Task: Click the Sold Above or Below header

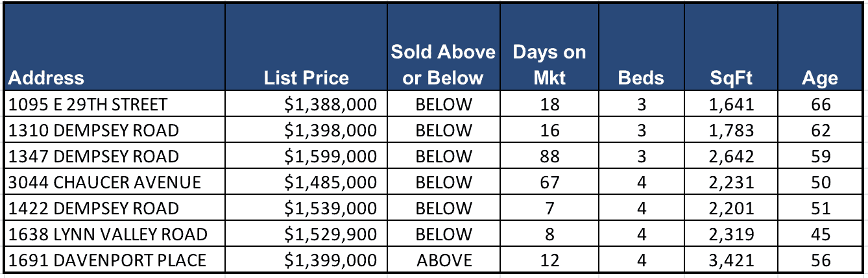Action: click(443, 65)
